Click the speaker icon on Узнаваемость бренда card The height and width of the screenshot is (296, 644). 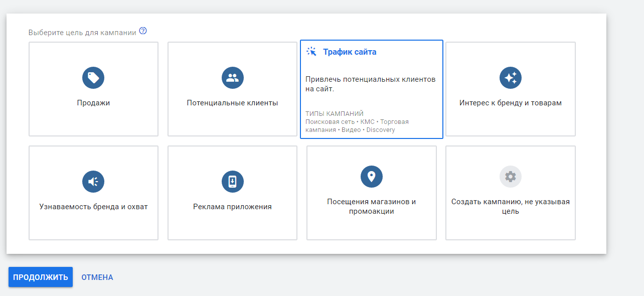click(x=93, y=182)
